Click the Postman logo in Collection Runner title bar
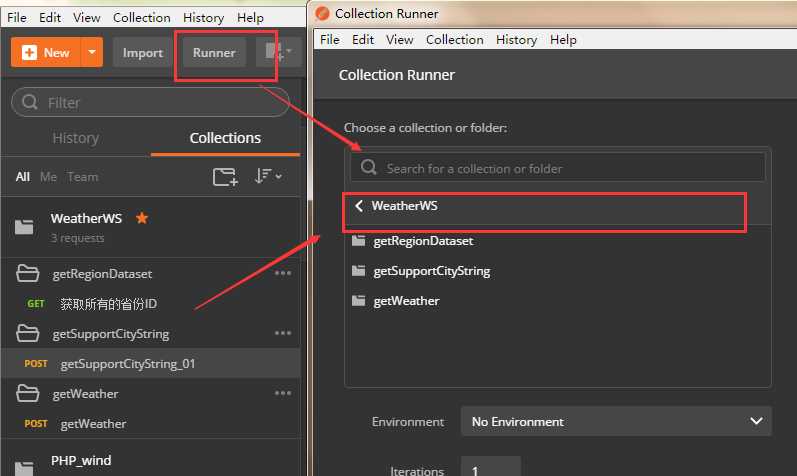 [x=322, y=13]
